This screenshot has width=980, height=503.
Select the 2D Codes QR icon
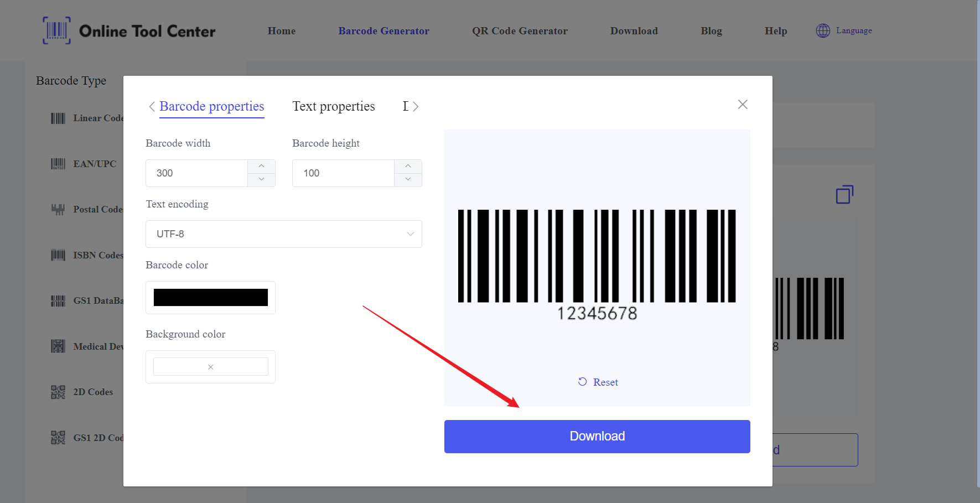(x=58, y=392)
